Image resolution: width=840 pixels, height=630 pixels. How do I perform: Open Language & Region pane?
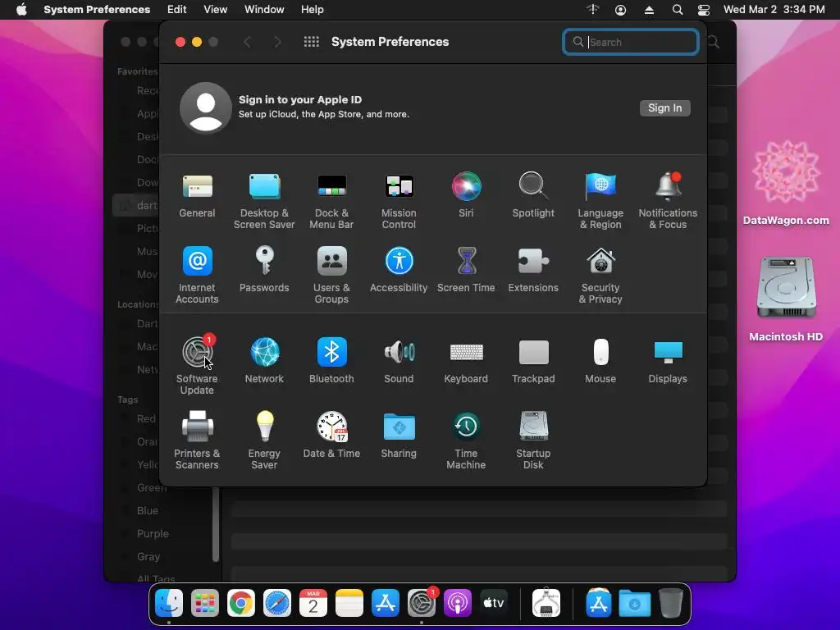[x=600, y=201]
